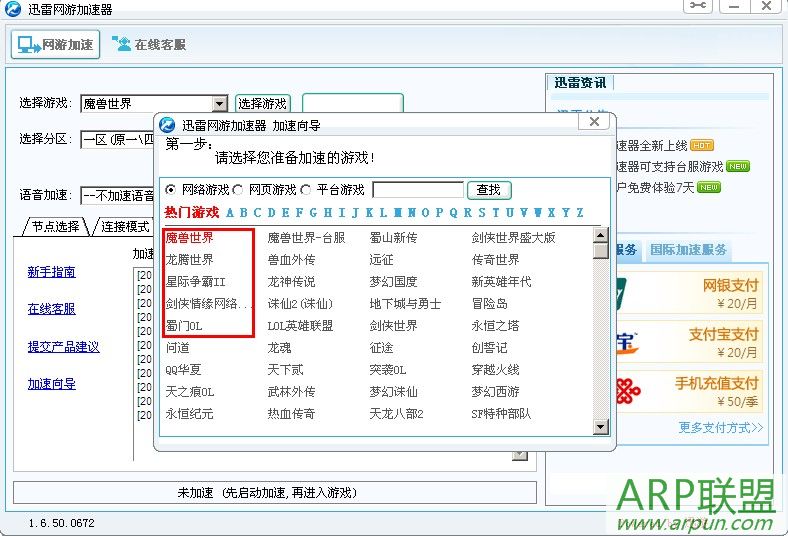This screenshot has height=536, width=788.
Task: Choose game 蜀门OL
Action: 184,326
